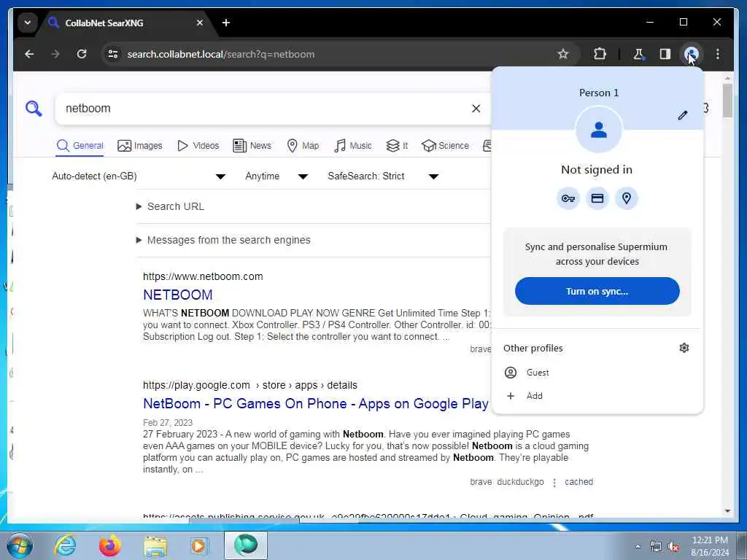Launch Firefox from taskbar
The width and height of the screenshot is (747, 560).
point(109,545)
